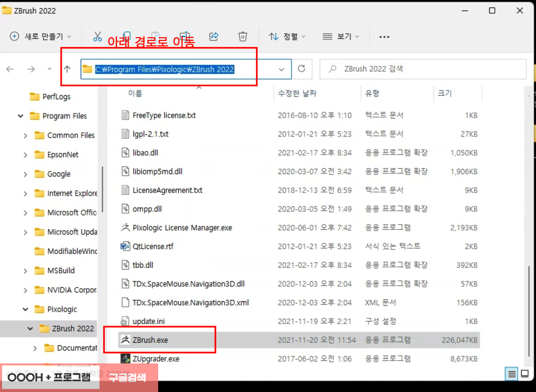Click 구성 설정 type of update.ini
The image size is (536, 392).
click(381, 321)
